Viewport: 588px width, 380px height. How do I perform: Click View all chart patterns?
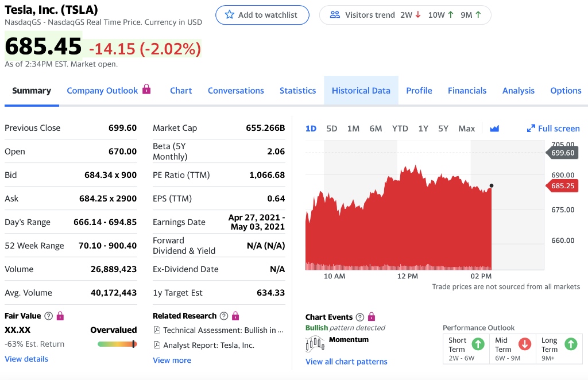(x=346, y=362)
